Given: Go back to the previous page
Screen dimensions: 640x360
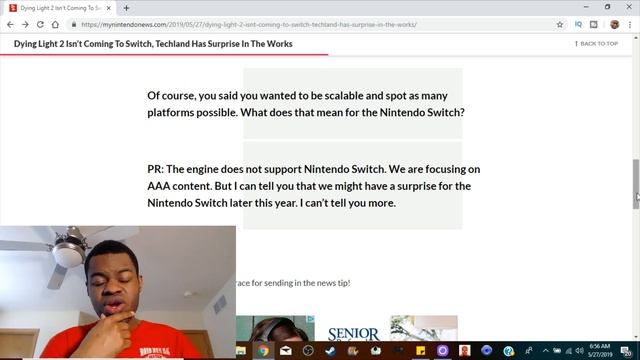Looking at the screenshot, I should pos(10,24).
